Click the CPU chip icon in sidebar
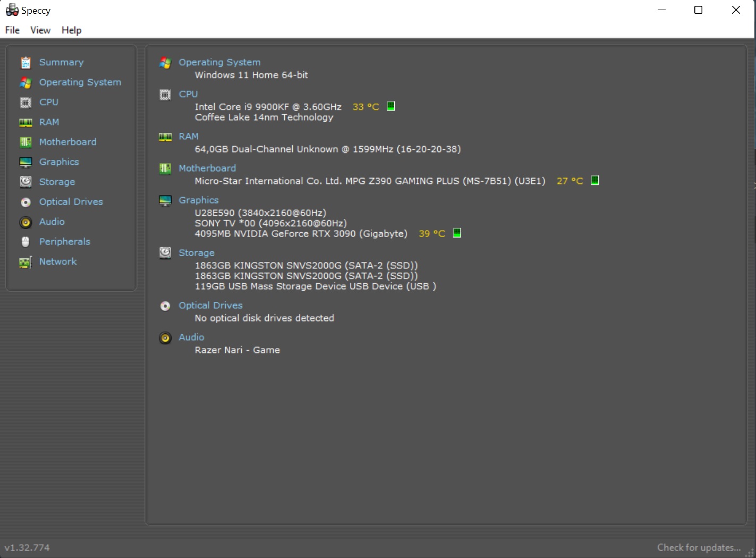 pyautogui.click(x=26, y=103)
